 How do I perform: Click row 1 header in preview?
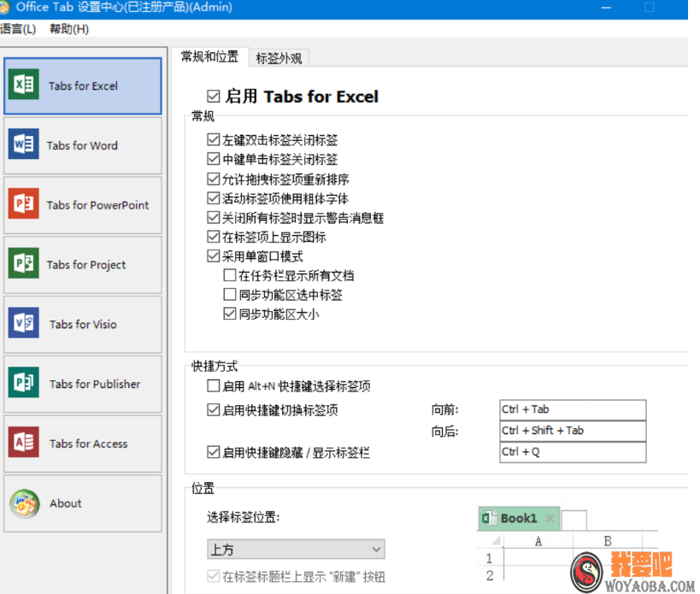[x=489, y=558]
